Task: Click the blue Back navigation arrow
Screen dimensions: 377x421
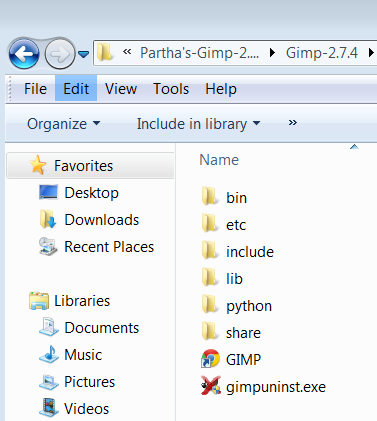Action: (24, 53)
